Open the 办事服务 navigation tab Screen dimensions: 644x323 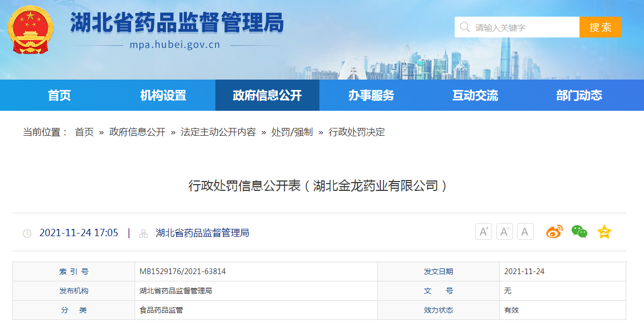tap(371, 95)
